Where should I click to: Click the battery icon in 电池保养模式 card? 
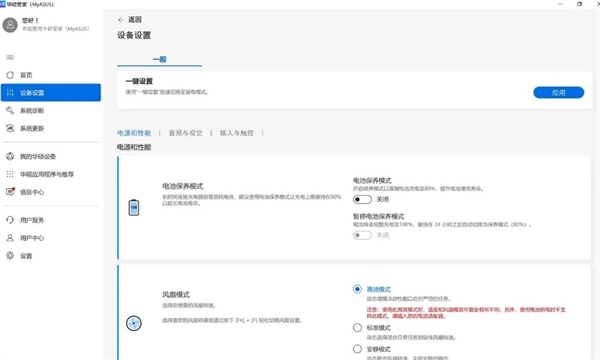[x=134, y=207]
